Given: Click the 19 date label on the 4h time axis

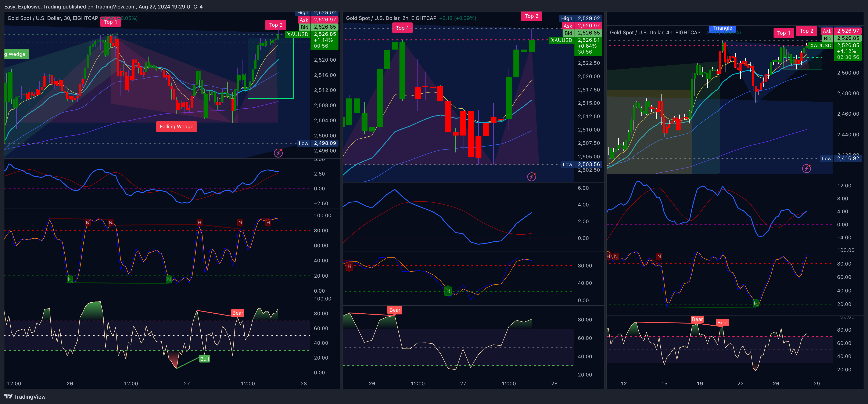Looking at the screenshot, I should 700,383.
